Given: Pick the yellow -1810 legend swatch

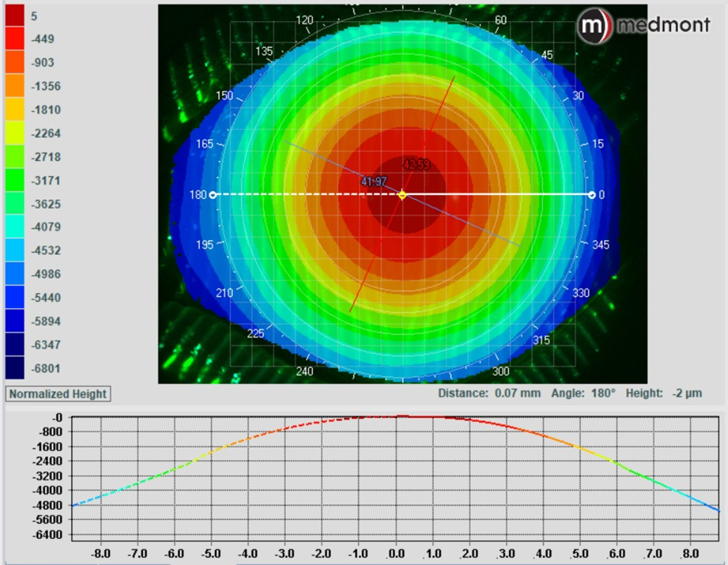Looking at the screenshot, I should pyautogui.click(x=15, y=110).
